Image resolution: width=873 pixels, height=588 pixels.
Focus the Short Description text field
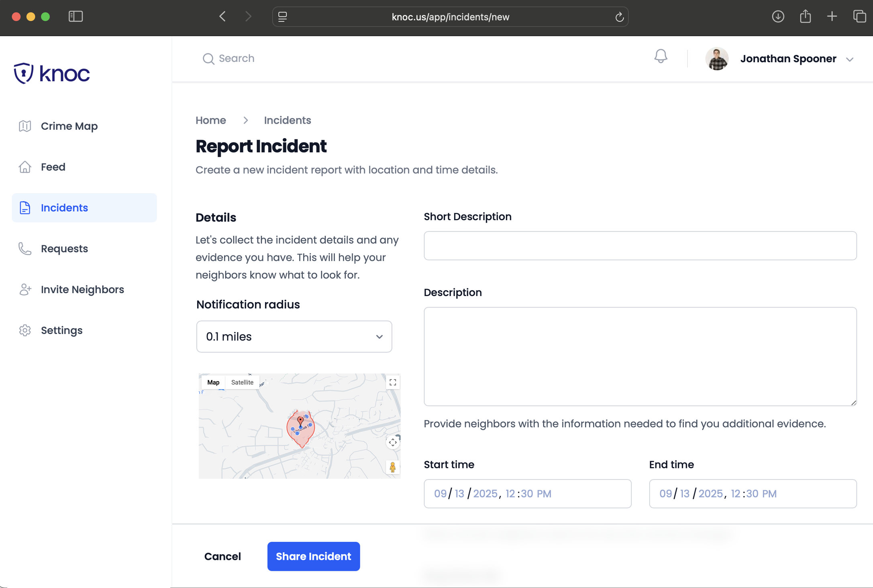coord(640,246)
